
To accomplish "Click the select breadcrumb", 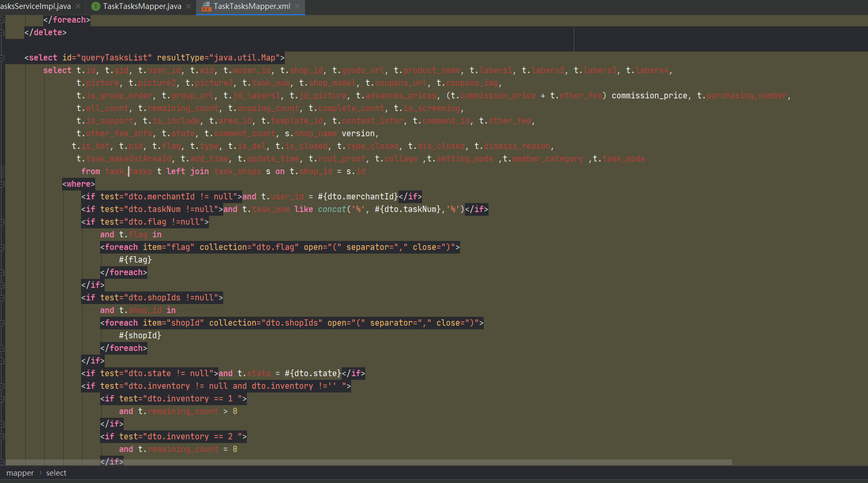I will pyautogui.click(x=56, y=473).
